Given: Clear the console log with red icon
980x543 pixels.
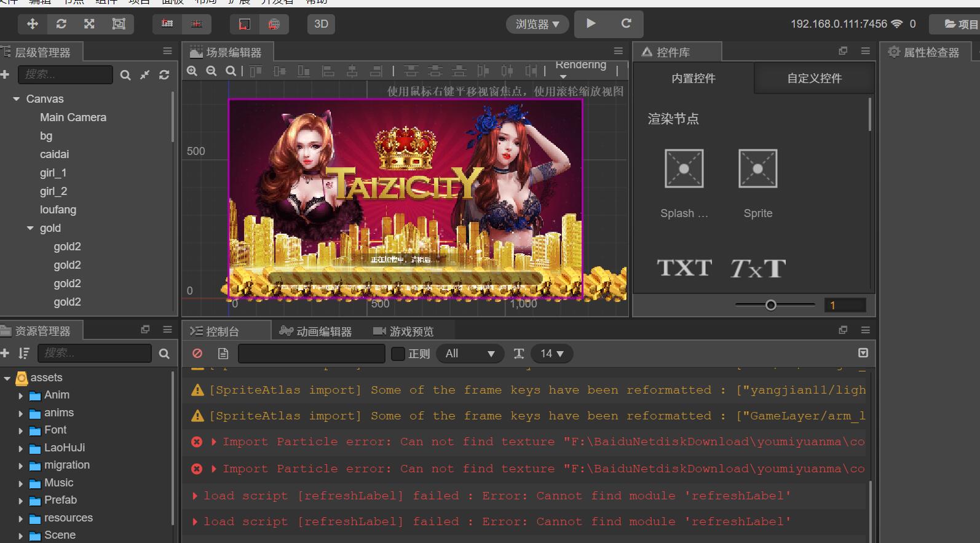Looking at the screenshot, I should tap(197, 354).
